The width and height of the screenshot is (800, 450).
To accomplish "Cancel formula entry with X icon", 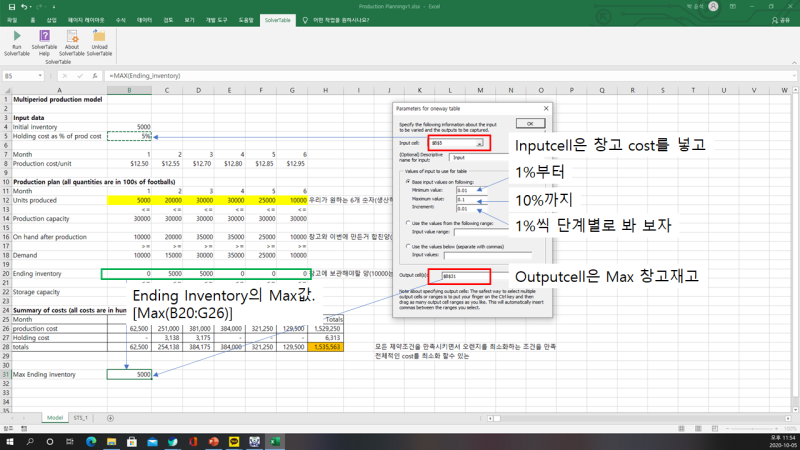I will coord(65,76).
